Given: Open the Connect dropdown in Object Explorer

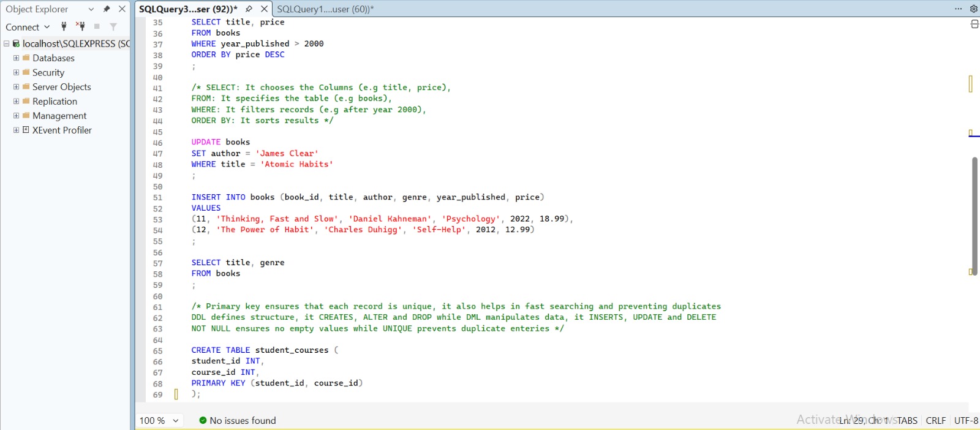Looking at the screenshot, I should pyautogui.click(x=28, y=27).
